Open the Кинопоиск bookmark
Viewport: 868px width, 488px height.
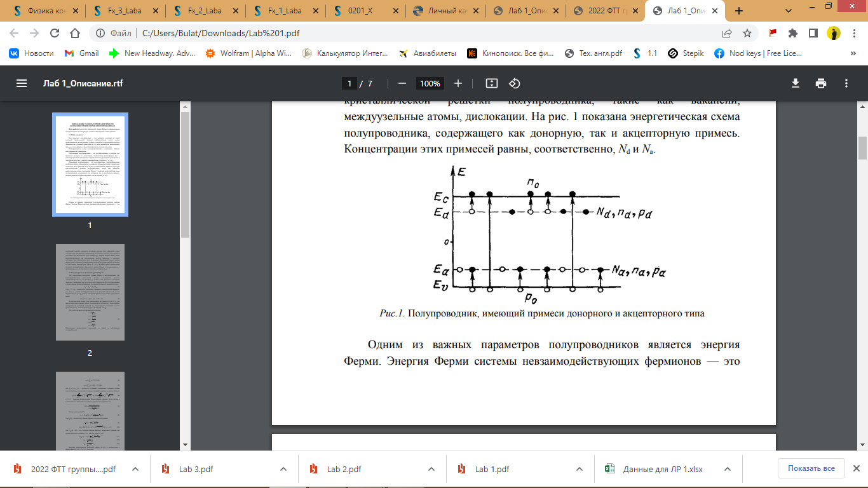pyautogui.click(x=512, y=53)
